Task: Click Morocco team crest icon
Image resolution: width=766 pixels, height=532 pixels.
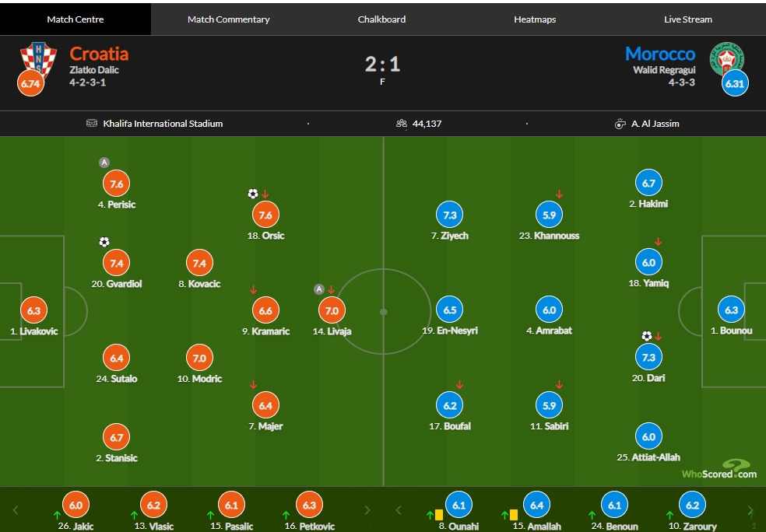Action: click(727, 59)
